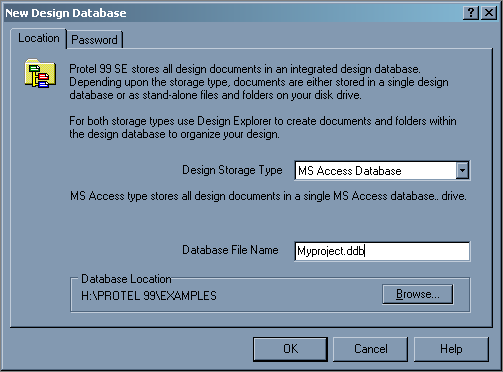This screenshot has width=503, height=372.
Task: Click the Database File Name field
Action: tap(382, 251)
